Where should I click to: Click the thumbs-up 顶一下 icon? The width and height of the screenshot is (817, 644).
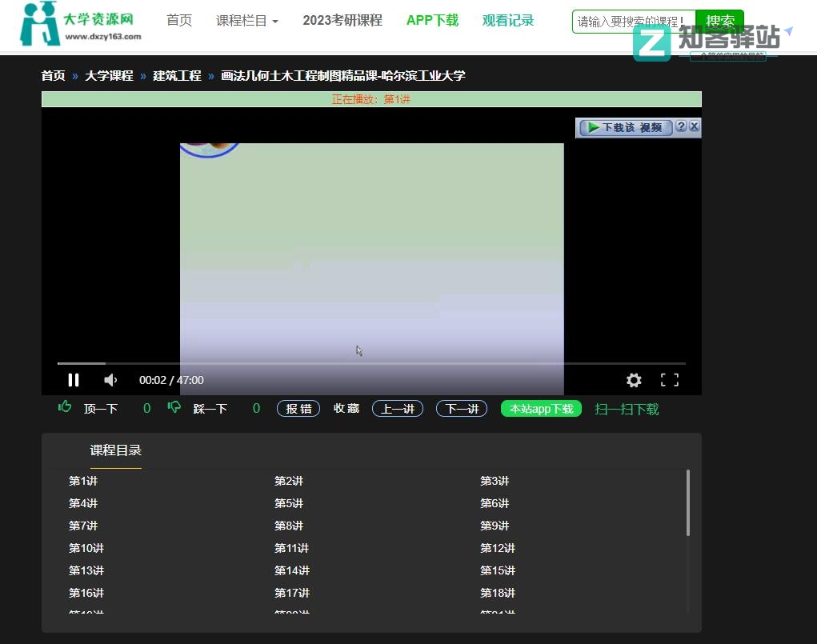coord(65,408)
